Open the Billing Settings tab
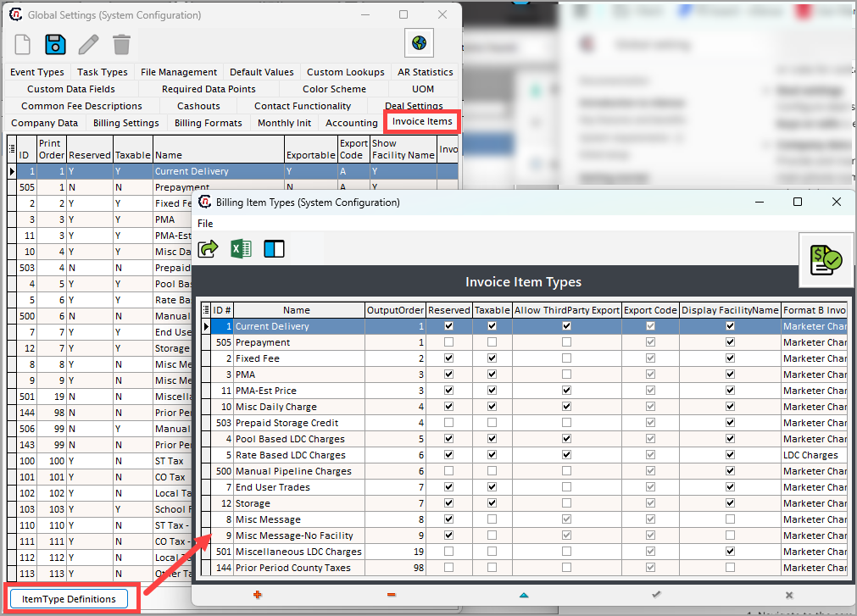Viewport: 857px width, 616px height. pyautogui.click(x=126, y=123)
